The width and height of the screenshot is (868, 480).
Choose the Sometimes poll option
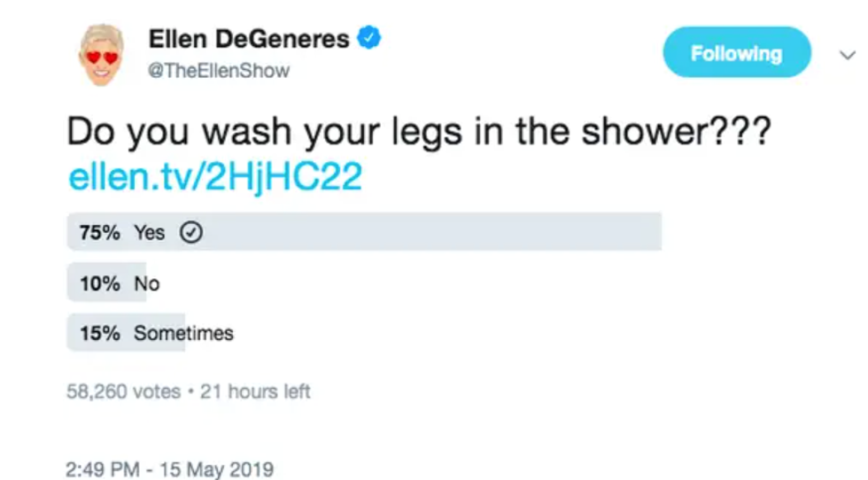pos(183,333)
